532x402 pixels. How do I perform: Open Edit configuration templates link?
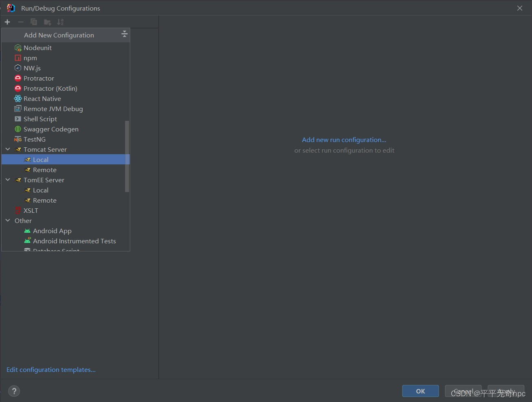click(x=51, y=369)
